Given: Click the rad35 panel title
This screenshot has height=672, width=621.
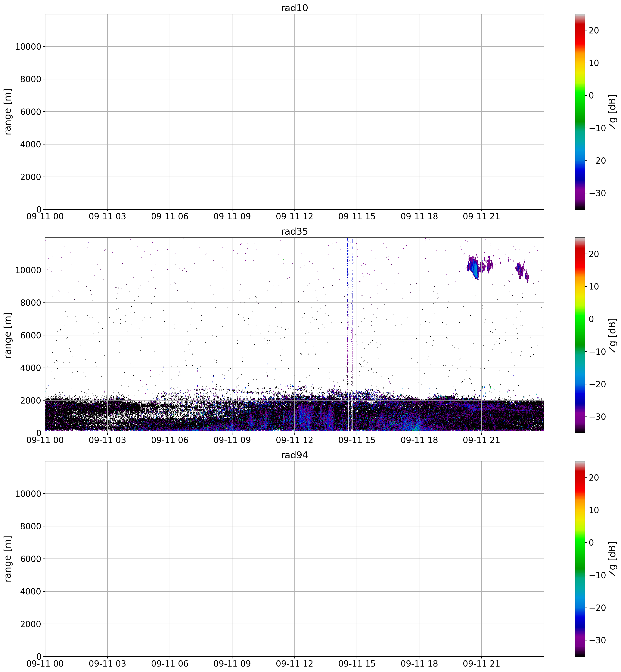Looking at the screenshot, I should tap(294, 231).
